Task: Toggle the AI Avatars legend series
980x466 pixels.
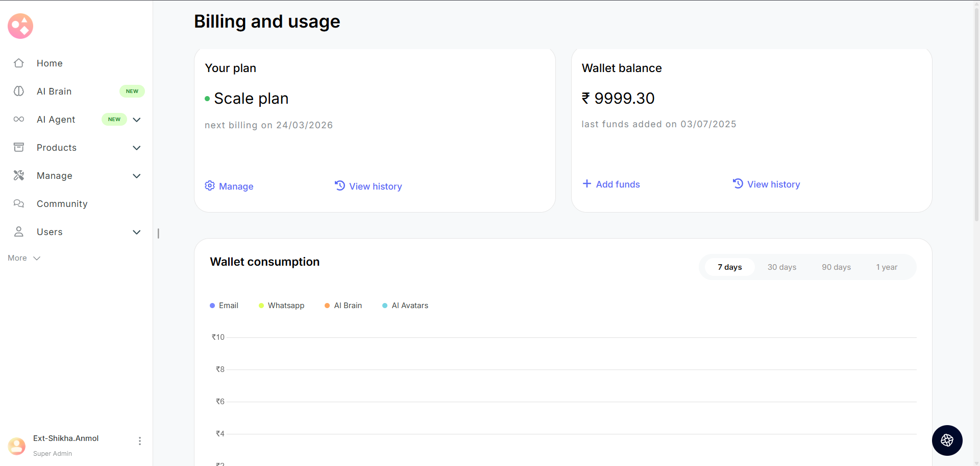Action: click(405, 306)
